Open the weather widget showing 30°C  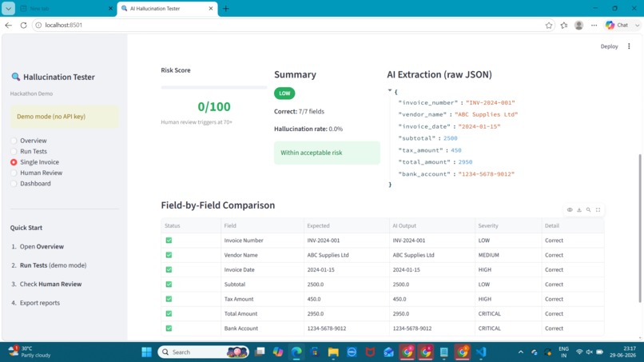tap(30, 352)
